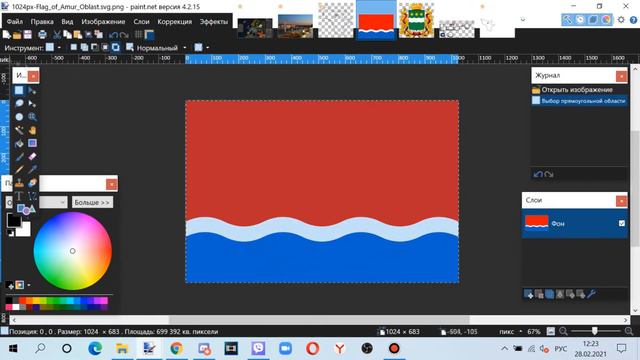The image size is (640, 360).
Task: Close the Слои layers panel
Action: pos(621,200)
